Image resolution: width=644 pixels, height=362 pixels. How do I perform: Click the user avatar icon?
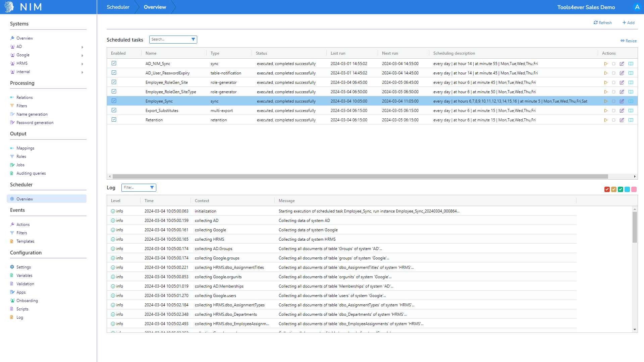click(637, 7)
